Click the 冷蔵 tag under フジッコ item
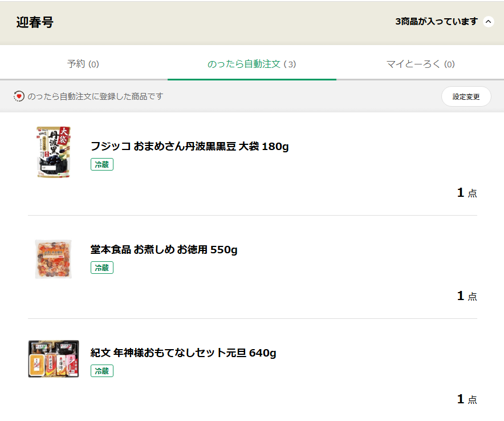Image resolution: width=504 pixels, height=421 pixels. pyautogui.click(x=102, y=164)
